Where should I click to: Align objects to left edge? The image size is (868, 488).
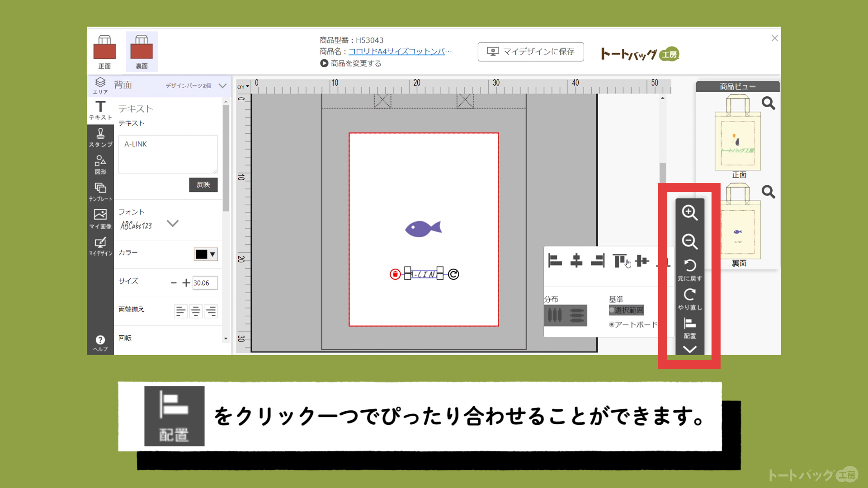click(x=555, y=261)
